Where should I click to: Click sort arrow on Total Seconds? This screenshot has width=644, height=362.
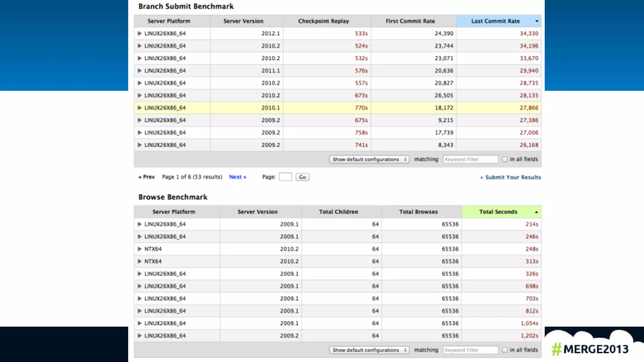click(536, 212)
